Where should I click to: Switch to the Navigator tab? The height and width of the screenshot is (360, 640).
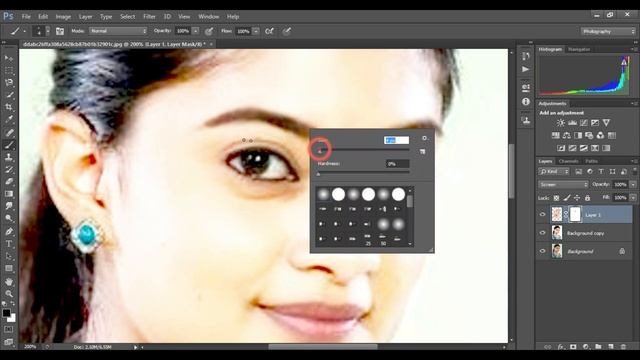tap(579, 49)
